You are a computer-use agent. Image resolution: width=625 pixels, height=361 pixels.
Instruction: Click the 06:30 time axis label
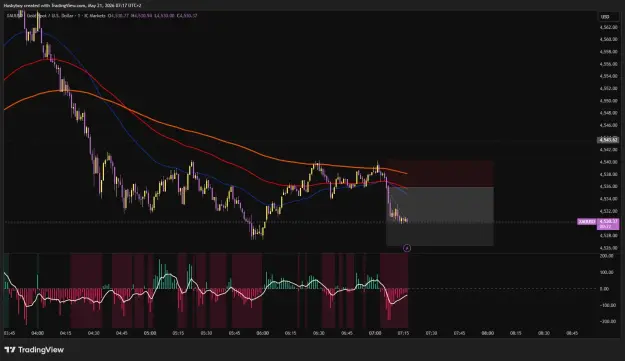pyautogui.click(x=319, y=333)
